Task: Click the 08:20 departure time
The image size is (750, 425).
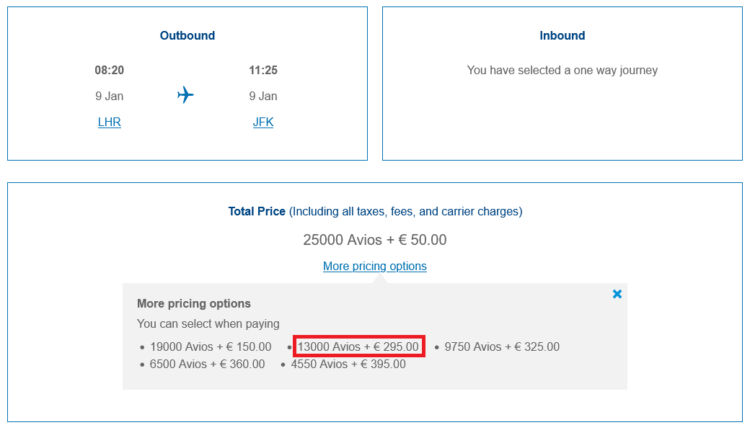Action: (109, 71)
